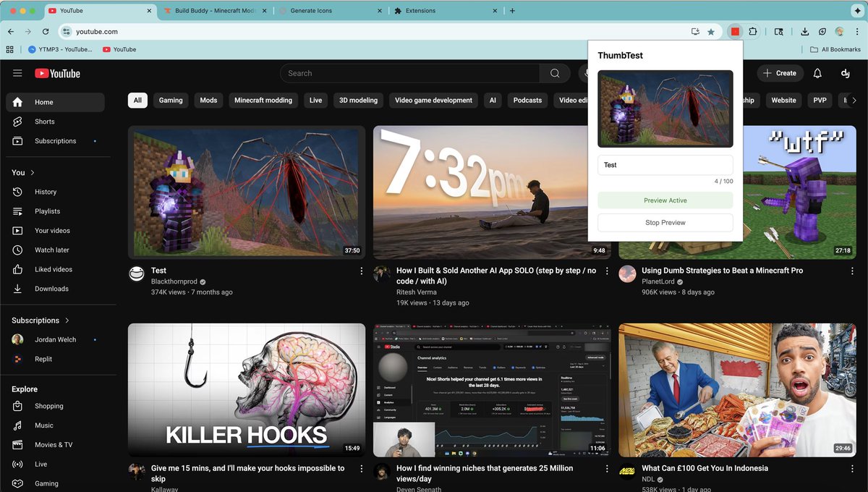
Task: Open the Indonesia £100 video thumbnail
Action: (737, 390)
